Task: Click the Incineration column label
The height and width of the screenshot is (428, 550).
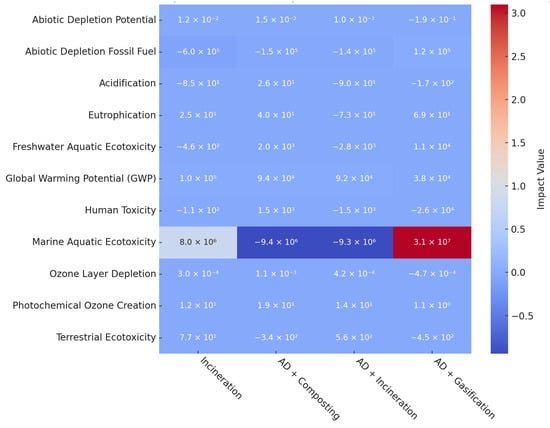Action: [x=221, y=378]
